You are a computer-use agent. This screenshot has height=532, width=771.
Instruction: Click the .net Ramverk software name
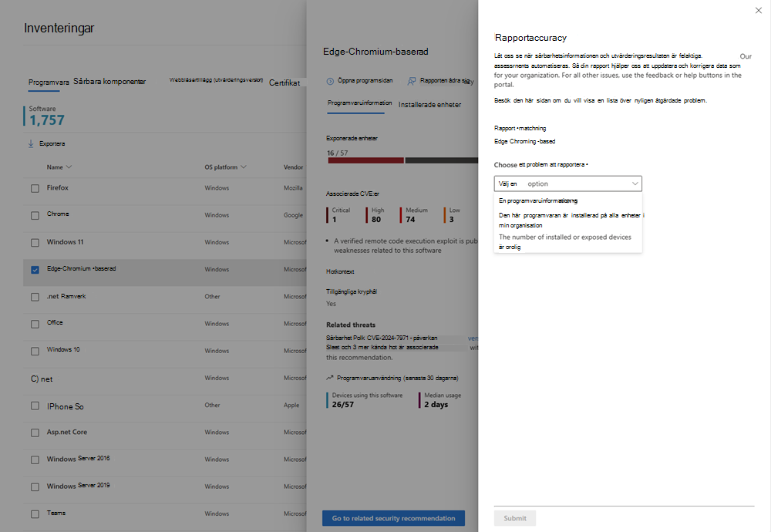pos(66,296)
